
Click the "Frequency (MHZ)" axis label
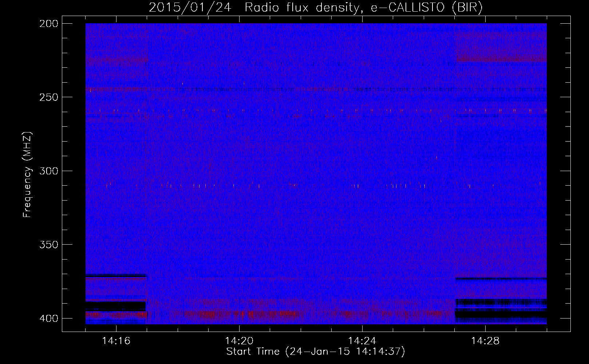point(28,175)
